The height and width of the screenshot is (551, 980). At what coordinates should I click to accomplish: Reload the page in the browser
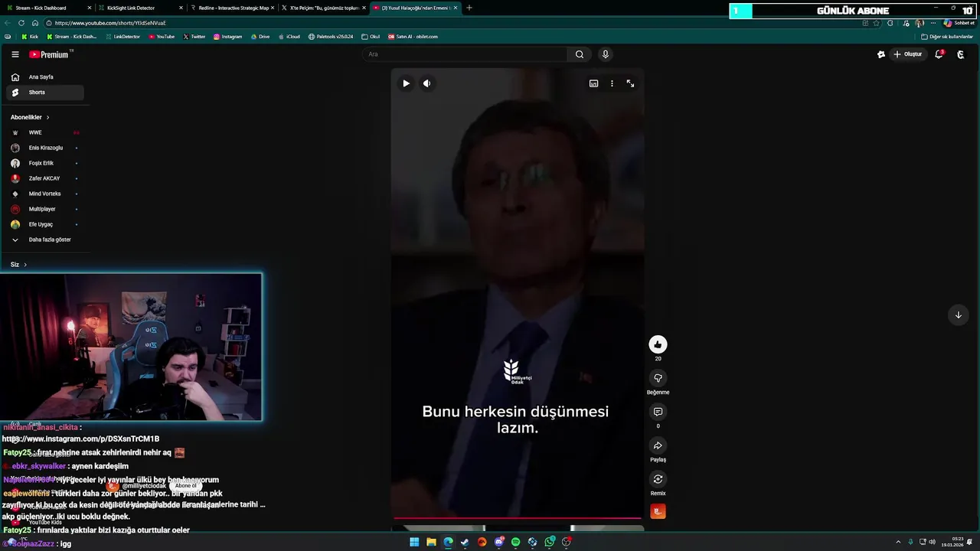click(21, 23)
